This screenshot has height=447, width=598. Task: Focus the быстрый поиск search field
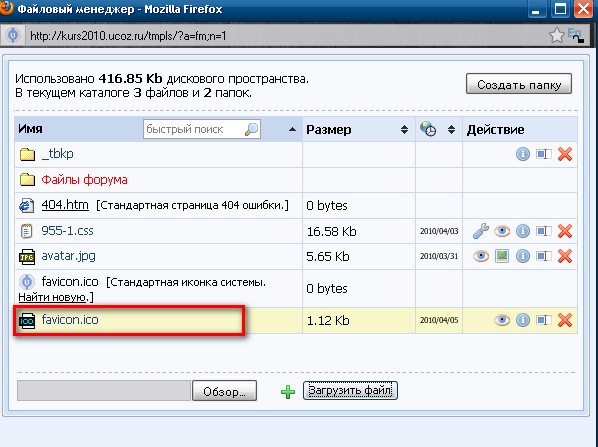(202, 129)
